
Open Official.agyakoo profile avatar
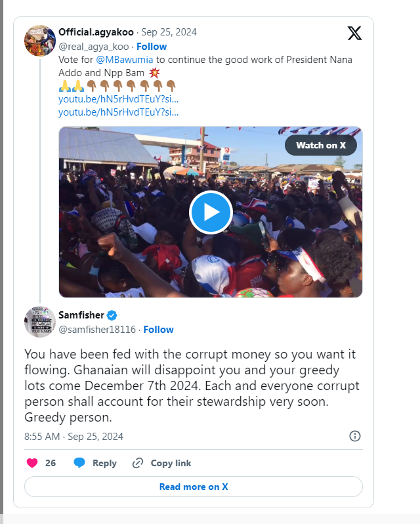(39, 41)
